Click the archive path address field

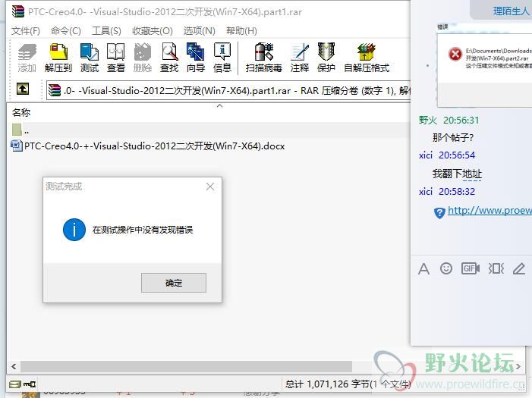(228, 90)
